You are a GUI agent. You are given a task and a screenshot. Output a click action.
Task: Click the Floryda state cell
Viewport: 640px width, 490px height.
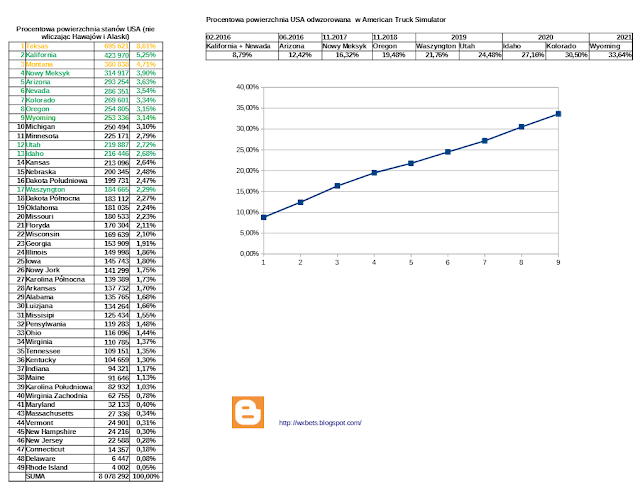click(60, 226)
